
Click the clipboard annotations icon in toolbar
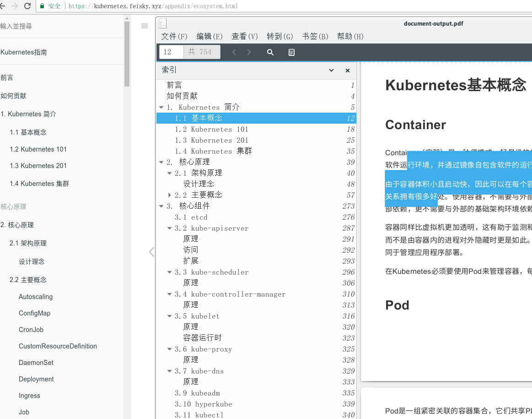[x=291, y=52]
